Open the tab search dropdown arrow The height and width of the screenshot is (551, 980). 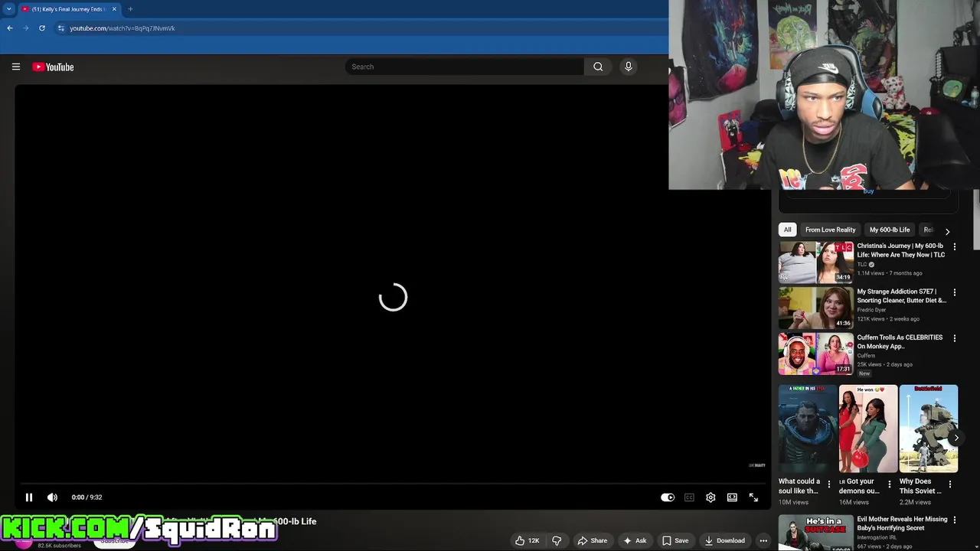8,9
